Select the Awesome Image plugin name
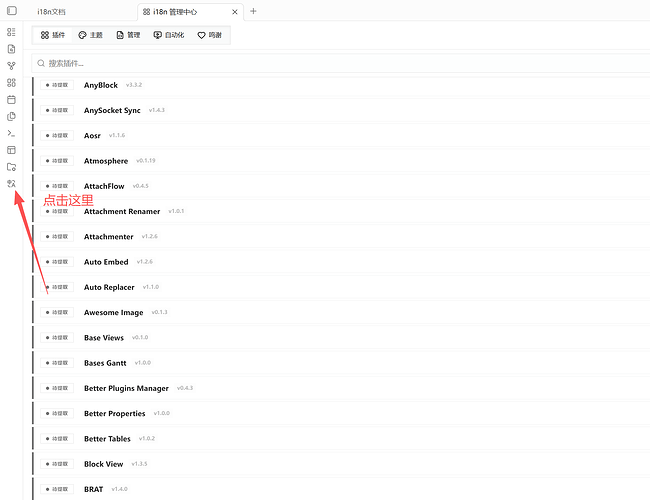This screenshot has height=500, width=650. click(114, 313)
